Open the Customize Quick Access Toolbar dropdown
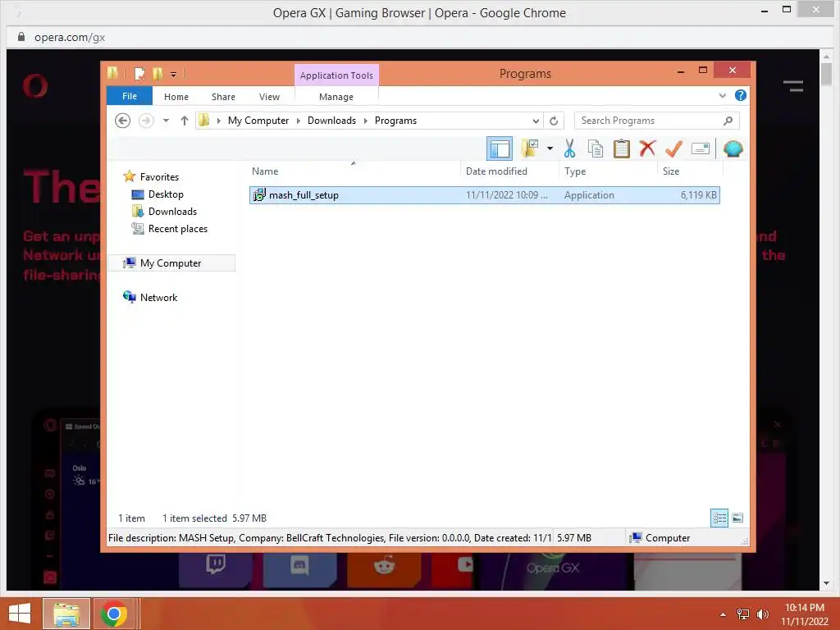840x630 pixels. [x=174, y=74]
